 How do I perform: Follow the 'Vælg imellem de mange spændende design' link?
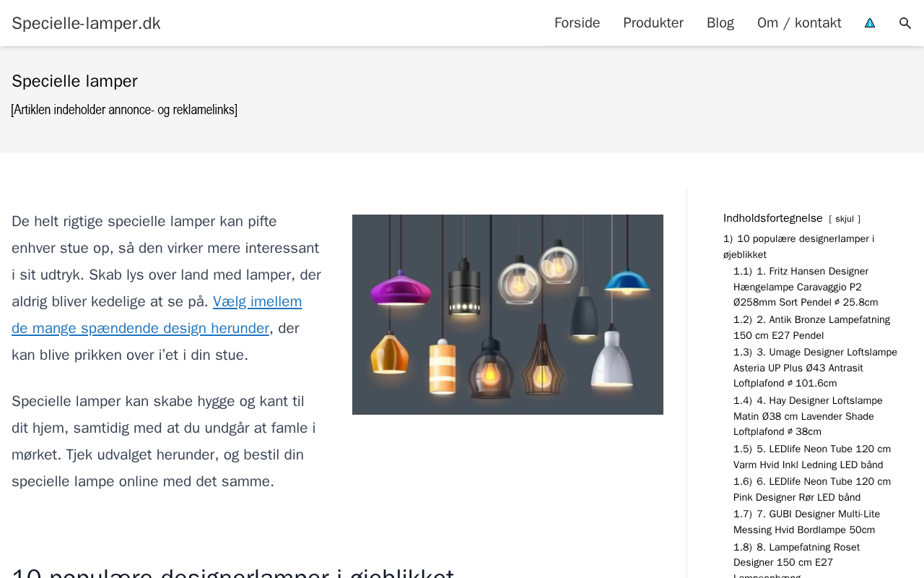pos(157,315)
